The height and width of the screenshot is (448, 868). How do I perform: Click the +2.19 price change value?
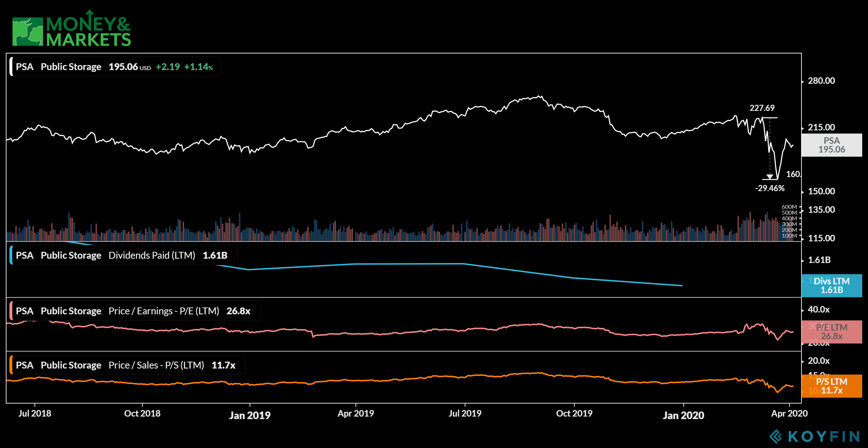[168, 67]
